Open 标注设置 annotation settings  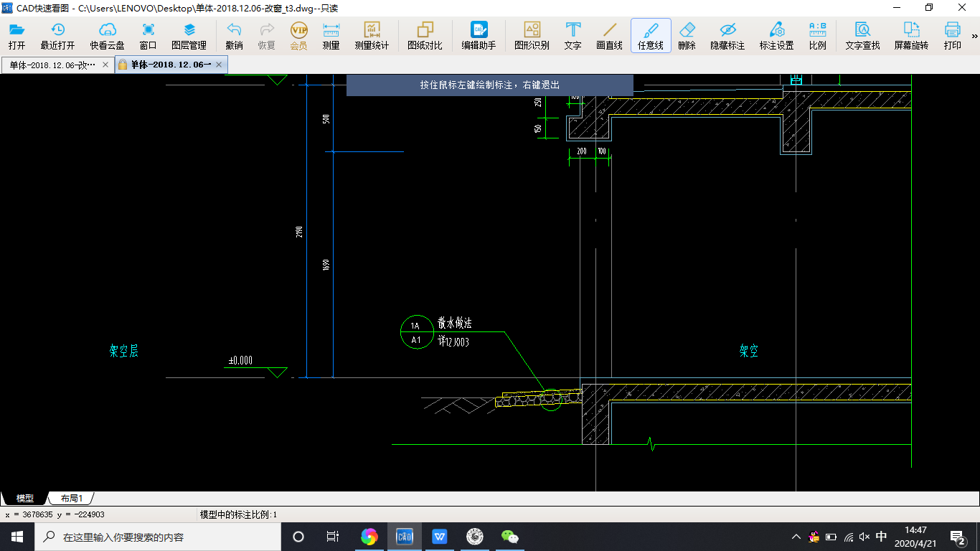[x=776, y=36]
